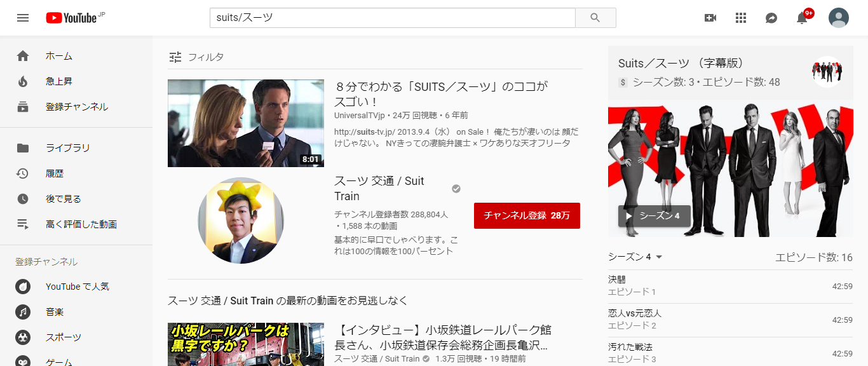Click the 'YouTube で人気' channel icon
This screenshot has height=366, width=868.
pos(23,287)
